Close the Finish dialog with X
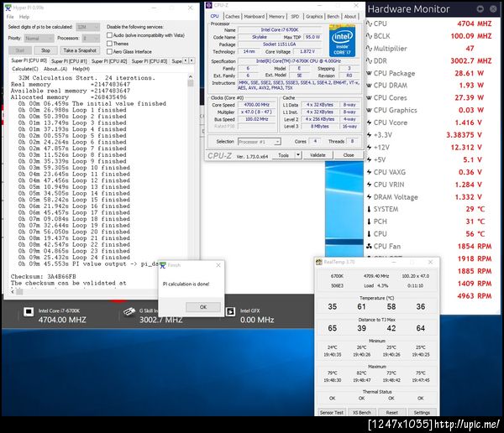Viewport: 504px width, 433px height. (218, 265)
